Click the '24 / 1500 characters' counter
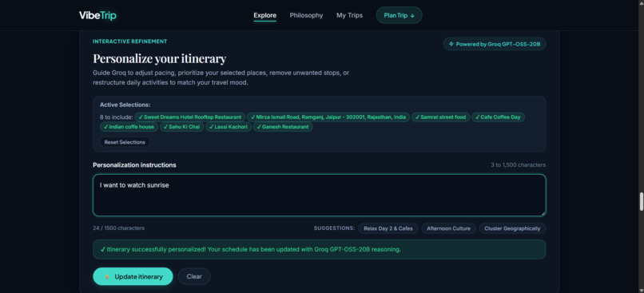Screen dimensions: 644x293 (119, 228)
